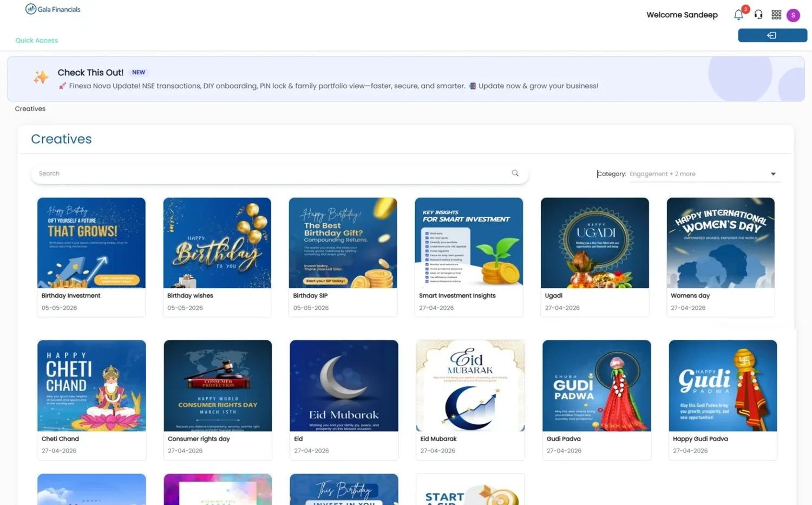Open the Birthday wishes creative
Screen dimensions: 812x505
click(x=217, y=256)
